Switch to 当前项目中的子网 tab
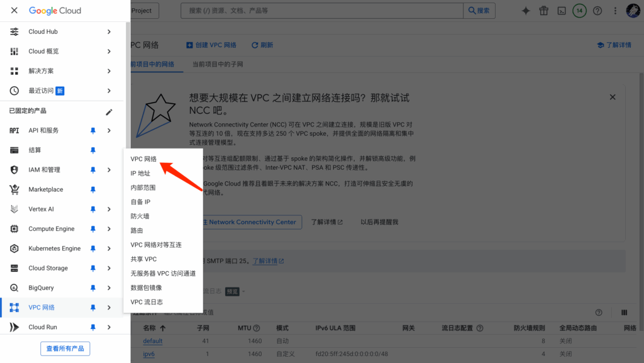Screen dimensions: 644x363 click(x=218, y=64)
